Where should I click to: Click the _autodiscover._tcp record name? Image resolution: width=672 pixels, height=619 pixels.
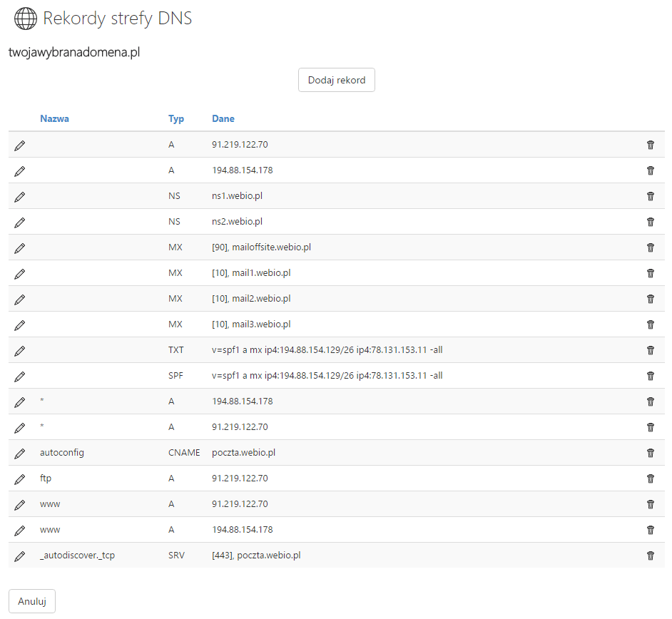(x=77, y=555)
